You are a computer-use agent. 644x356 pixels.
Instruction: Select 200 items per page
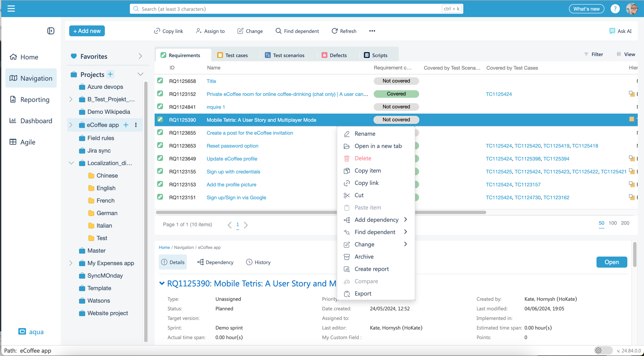pyautogui.click(x=625, y=223)
